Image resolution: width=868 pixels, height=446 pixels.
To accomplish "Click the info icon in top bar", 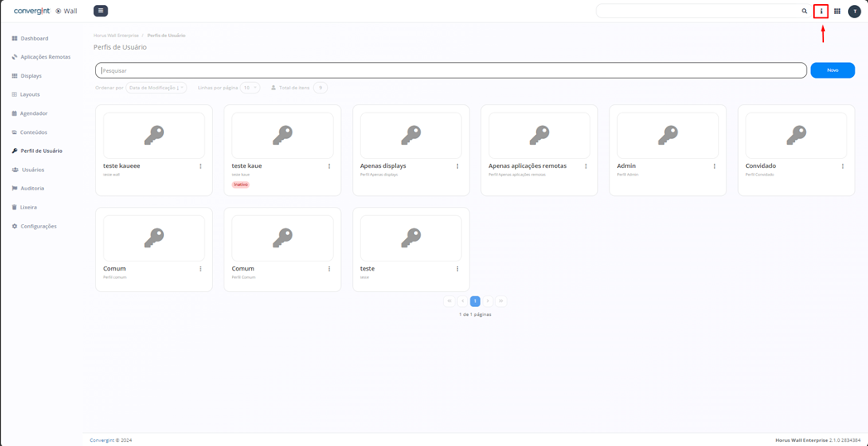I will (x=821, y=12).
